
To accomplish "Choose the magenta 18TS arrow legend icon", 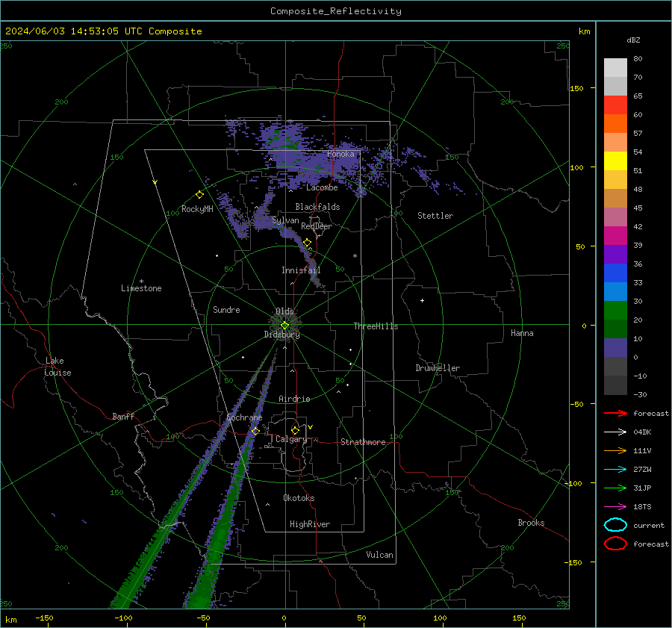I will (x=615, y=507).
